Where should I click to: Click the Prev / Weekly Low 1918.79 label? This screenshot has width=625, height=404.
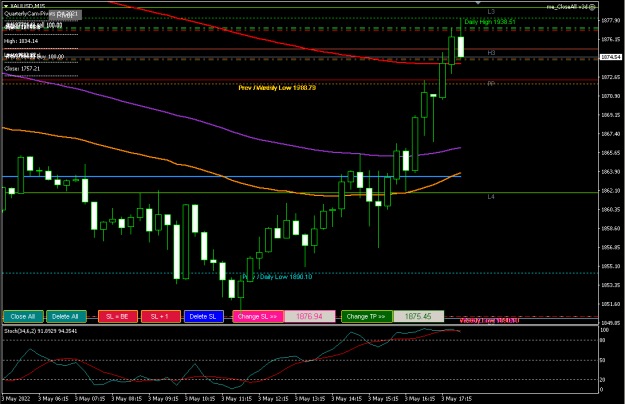coord(277,88)
